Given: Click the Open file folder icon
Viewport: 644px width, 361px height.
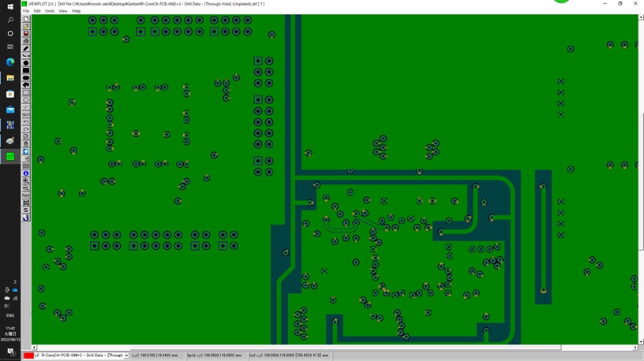Looking at the screenshot, I should click(x=26, y=26).
